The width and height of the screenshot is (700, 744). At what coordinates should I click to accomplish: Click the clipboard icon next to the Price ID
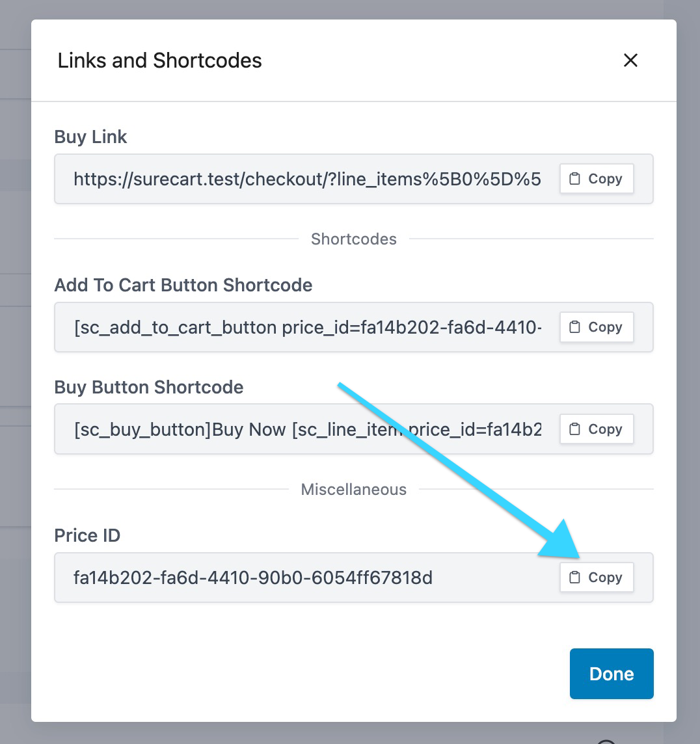576,577
